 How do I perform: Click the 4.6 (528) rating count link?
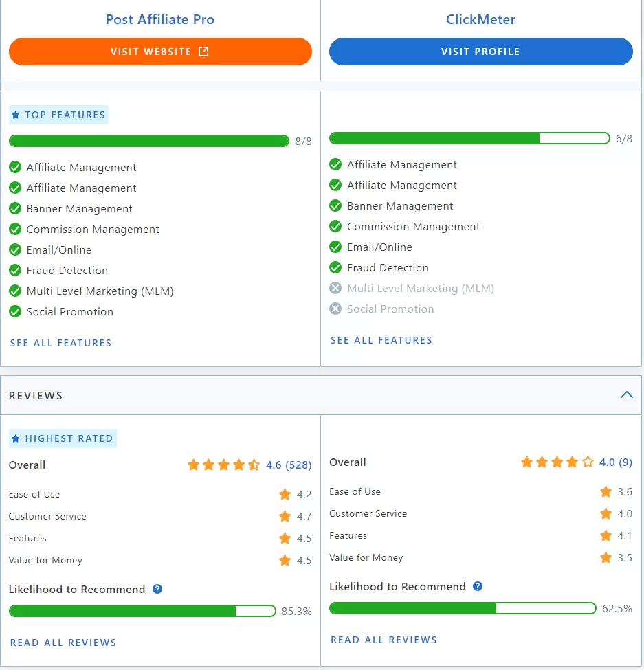290,465
